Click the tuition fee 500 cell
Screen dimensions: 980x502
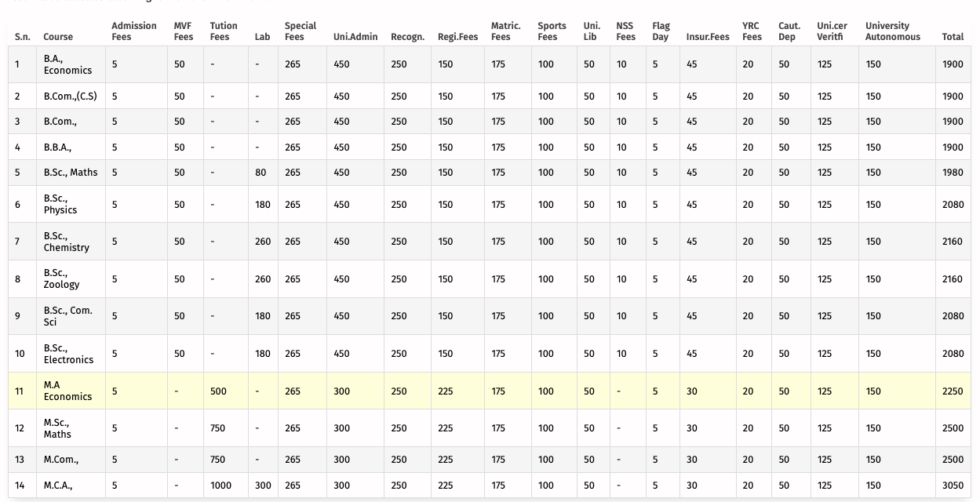(x=218, y=391)
